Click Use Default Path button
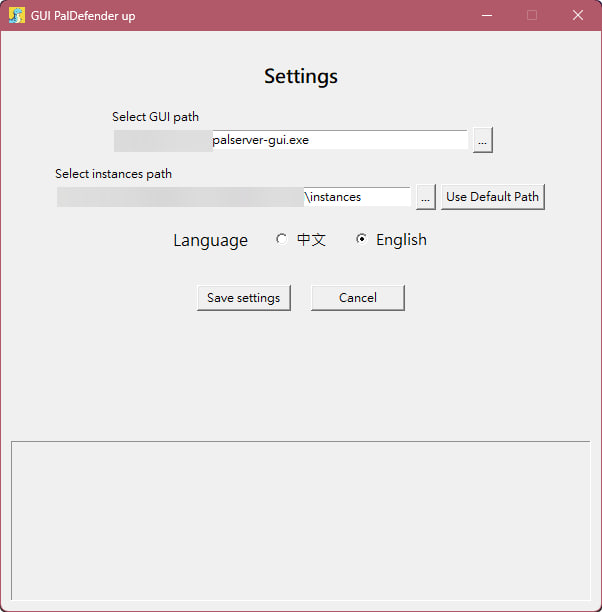The width and height of the screenshot is (602, 612). 493,197
